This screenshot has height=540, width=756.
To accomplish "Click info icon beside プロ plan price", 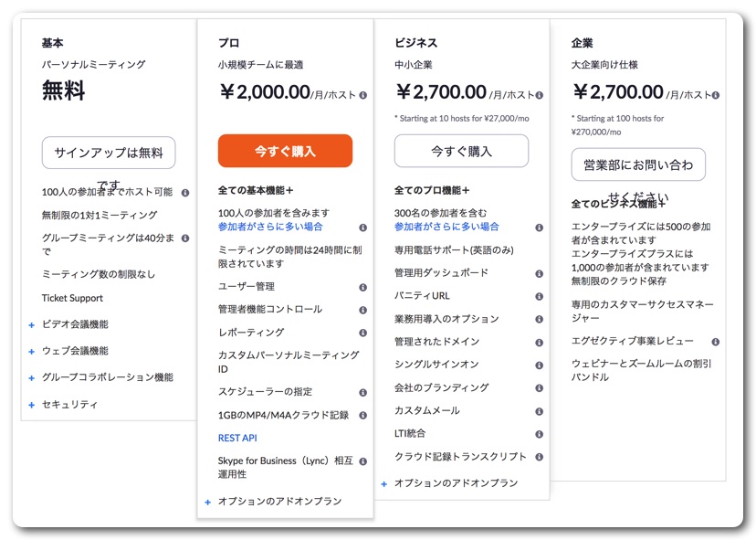I will tap(362, 95).
